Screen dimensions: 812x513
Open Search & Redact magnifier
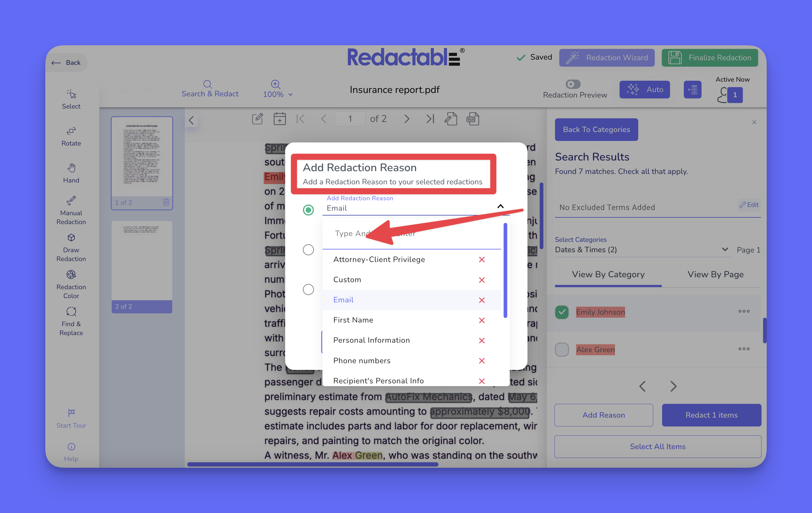(208, 84)
